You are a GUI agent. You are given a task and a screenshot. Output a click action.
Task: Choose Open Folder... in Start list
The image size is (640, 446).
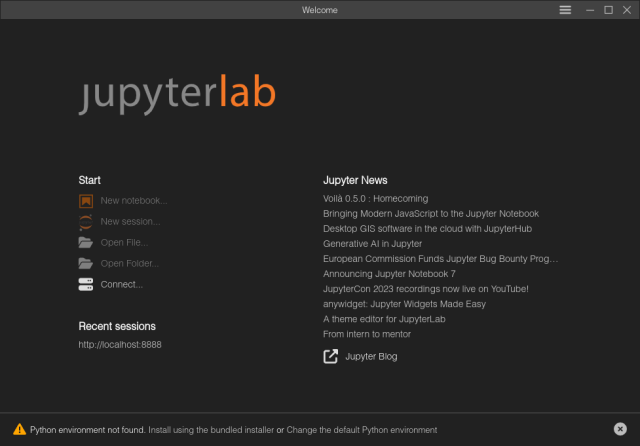[129, 264]
